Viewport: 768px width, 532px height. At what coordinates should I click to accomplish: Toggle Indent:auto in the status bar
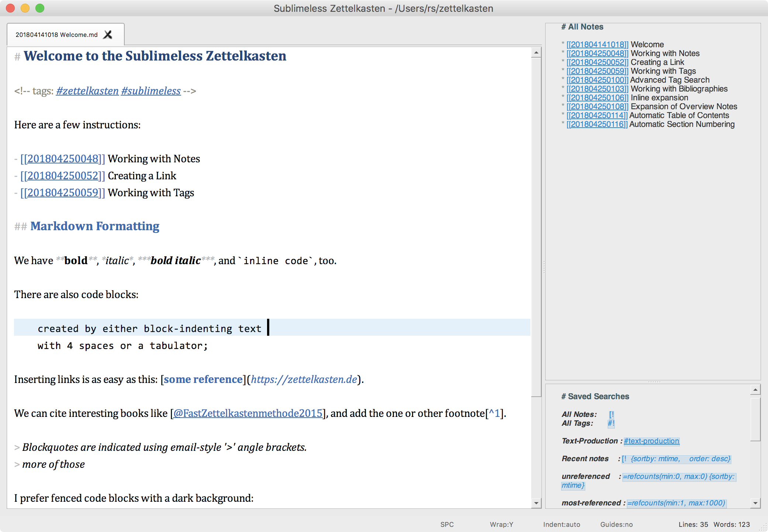(561, 524)
